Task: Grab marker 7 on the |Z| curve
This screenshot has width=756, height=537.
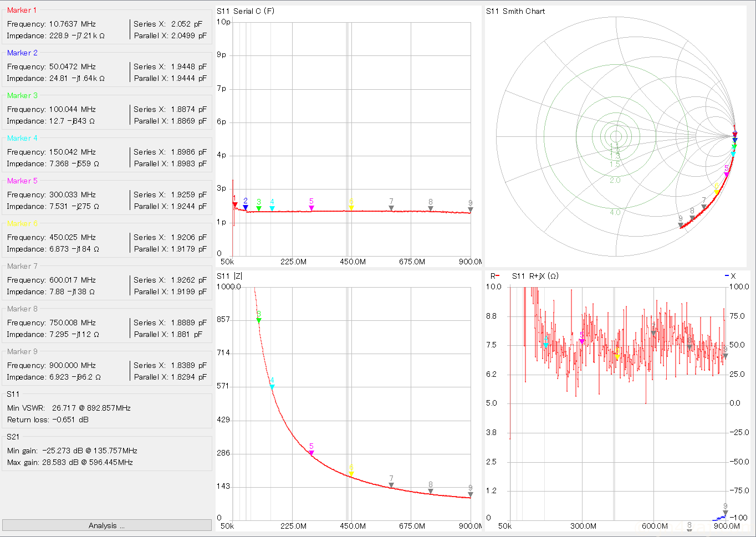Action: pyautogui.click(x=391, y=485)
